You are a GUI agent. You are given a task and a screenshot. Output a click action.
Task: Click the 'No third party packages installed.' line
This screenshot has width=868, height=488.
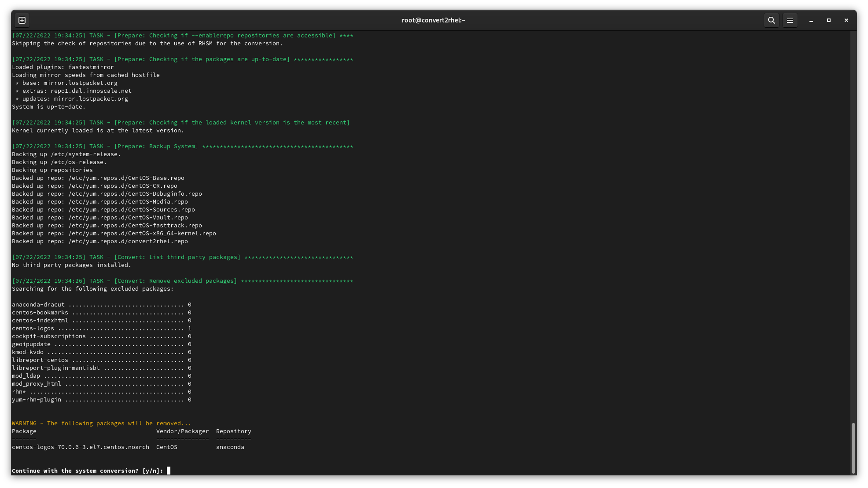click(71, 265)
